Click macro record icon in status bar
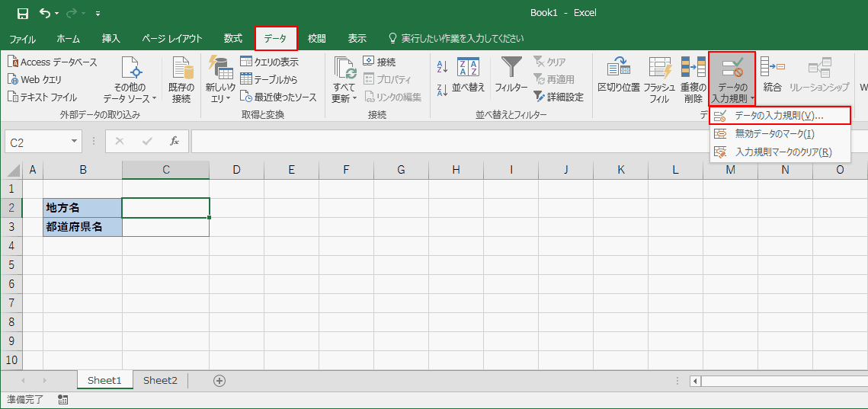 (x=62, y=399)
